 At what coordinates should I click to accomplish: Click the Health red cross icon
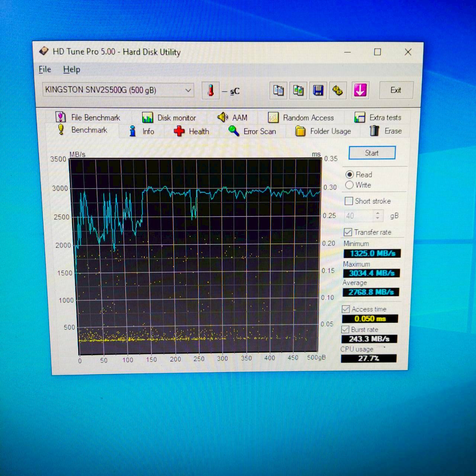point(178,131)
